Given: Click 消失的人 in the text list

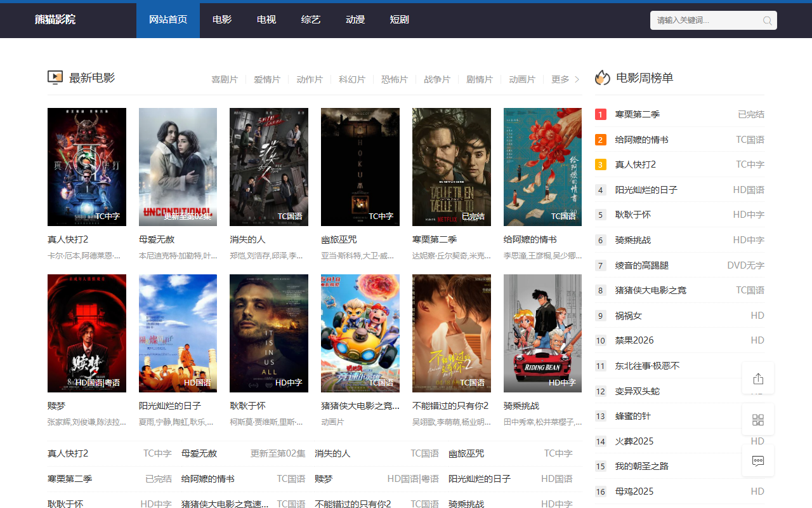Looking at the screenshot, I should coord(332,453).
